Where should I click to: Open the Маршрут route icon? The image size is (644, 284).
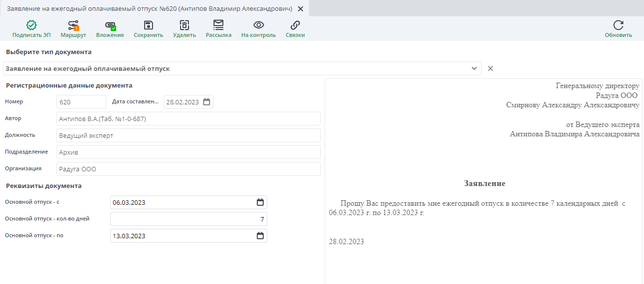coord(73,25)
